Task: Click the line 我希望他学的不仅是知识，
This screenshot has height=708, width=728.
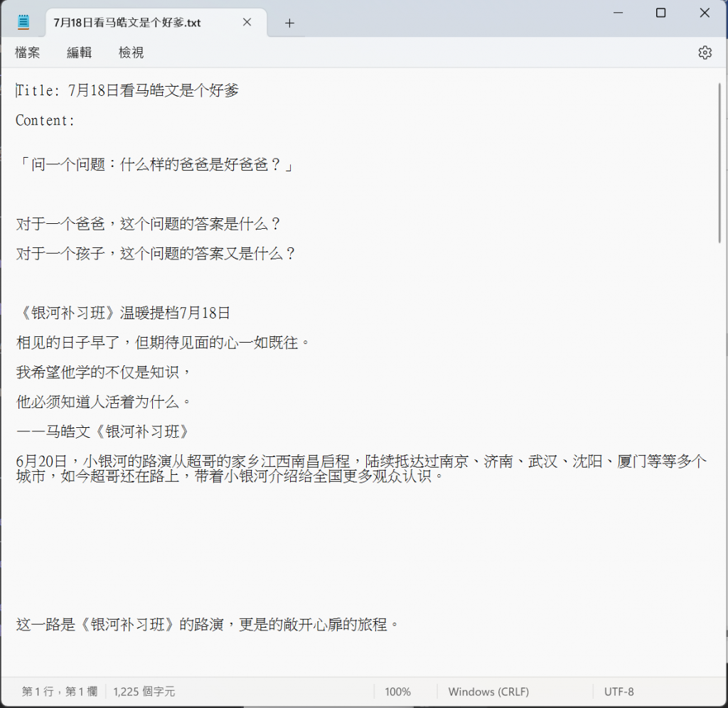Action: coord(104,372)
